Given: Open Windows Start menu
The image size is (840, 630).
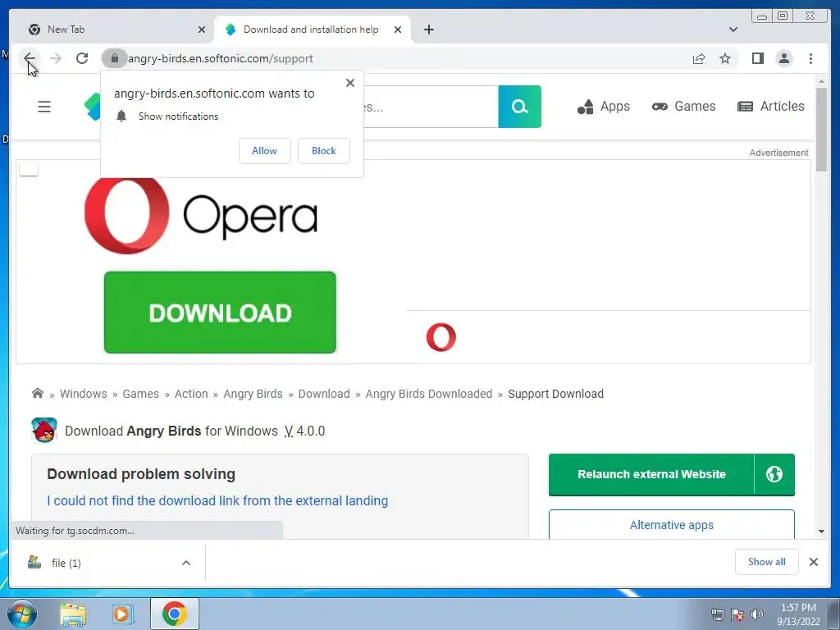Looking at the screenshot, I should [x=21, y=614].
